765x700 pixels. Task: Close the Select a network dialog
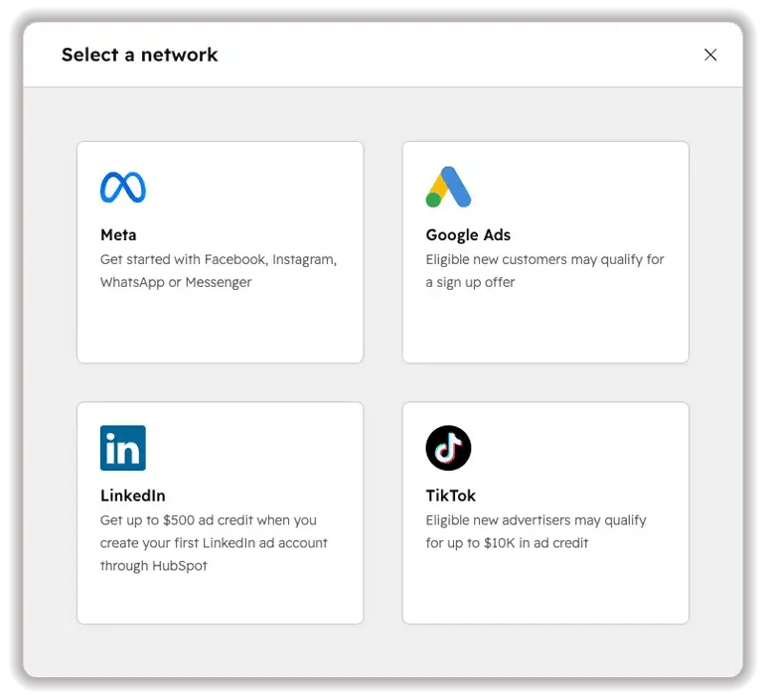[710, 55]
